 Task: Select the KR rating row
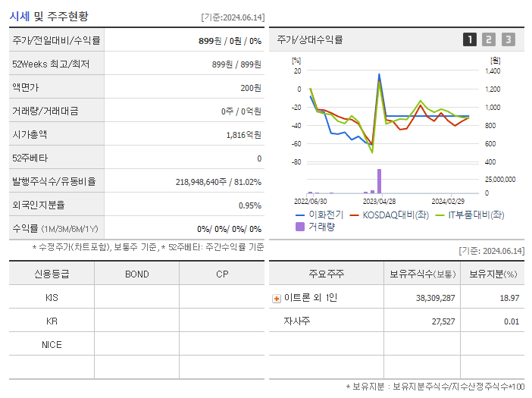[136, 321]
